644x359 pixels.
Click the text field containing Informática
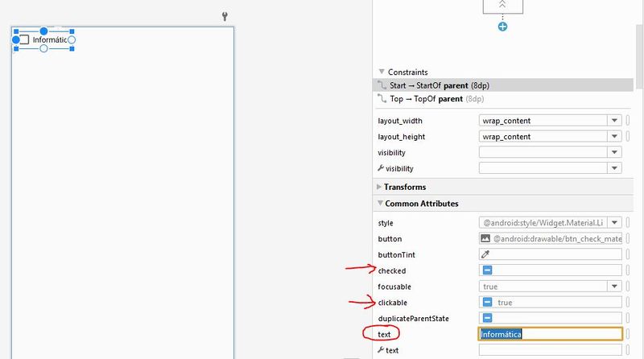click(x=551, y=334)
